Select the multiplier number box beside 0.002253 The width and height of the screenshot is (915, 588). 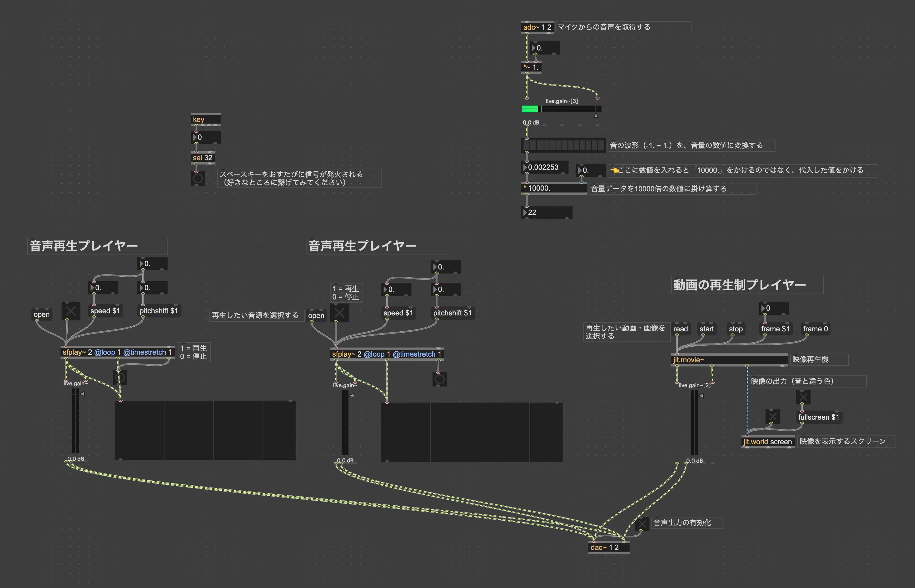[x=591, y=170]
